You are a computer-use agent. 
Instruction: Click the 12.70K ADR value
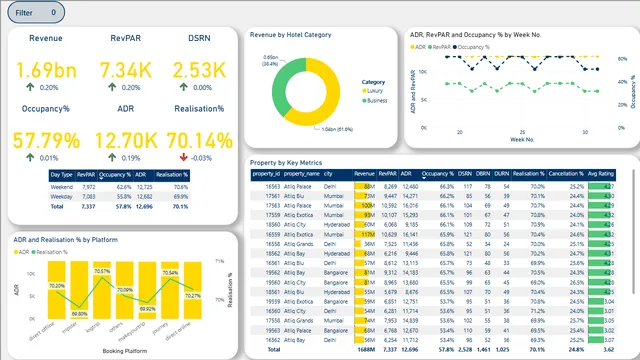click(x=126, y=141)
